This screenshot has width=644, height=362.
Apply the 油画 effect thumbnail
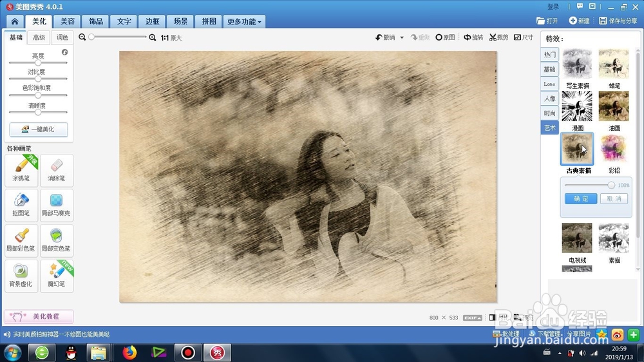pyautogui.click(x=614, y=106)
